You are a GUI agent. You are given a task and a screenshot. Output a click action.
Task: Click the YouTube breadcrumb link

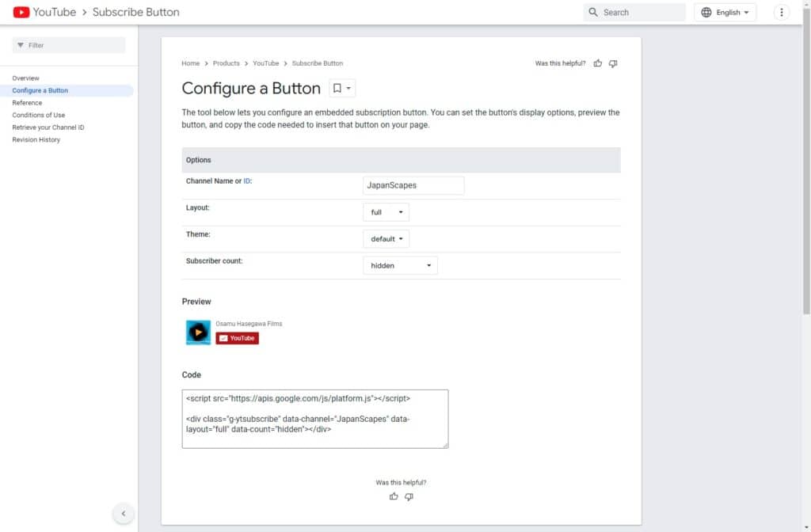point(266,63)
